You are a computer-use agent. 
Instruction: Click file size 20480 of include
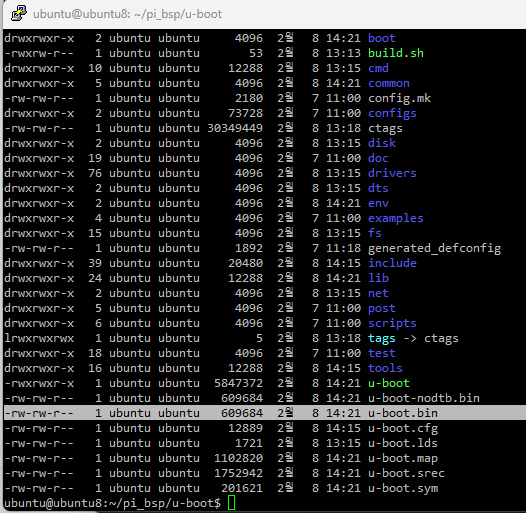click(246, 263)
